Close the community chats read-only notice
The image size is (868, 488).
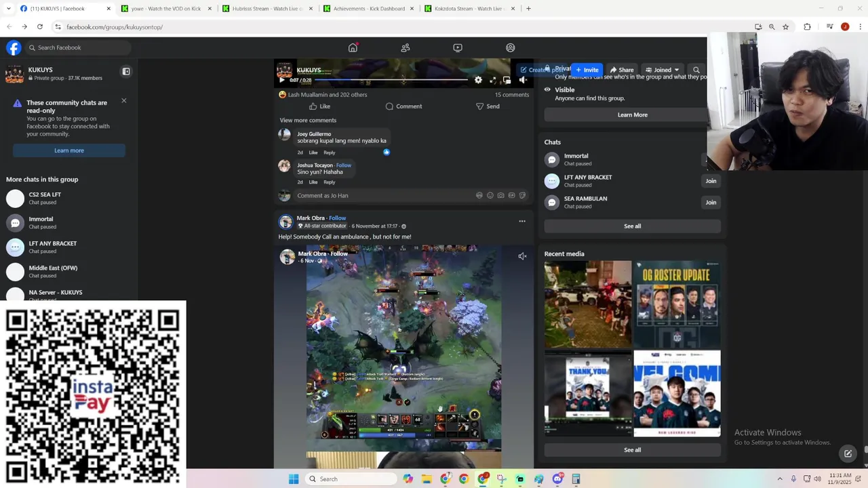click(x=123, y=100)
